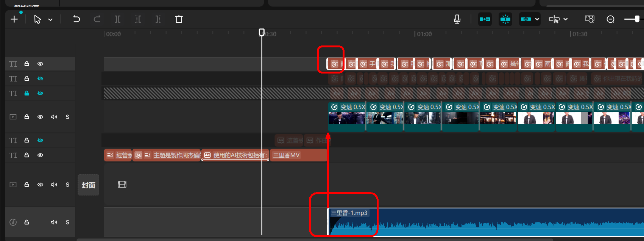Hide the topmost text track via eye icon

point(40,64)
